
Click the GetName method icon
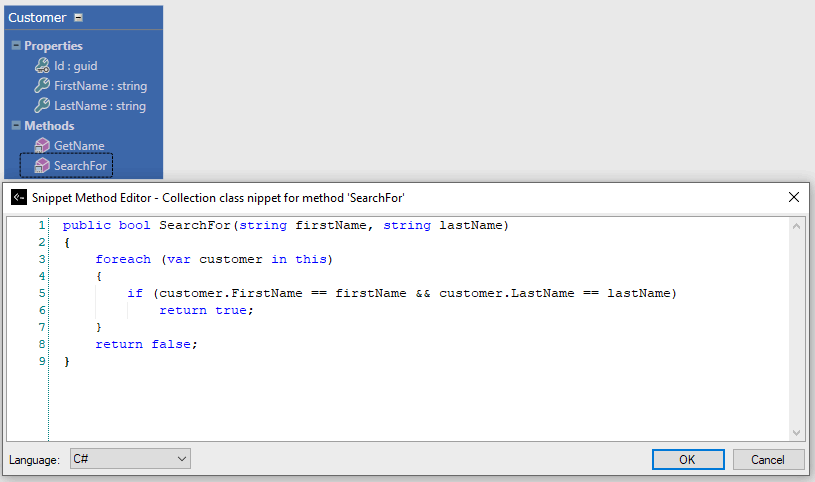click(x=42, y=146)
